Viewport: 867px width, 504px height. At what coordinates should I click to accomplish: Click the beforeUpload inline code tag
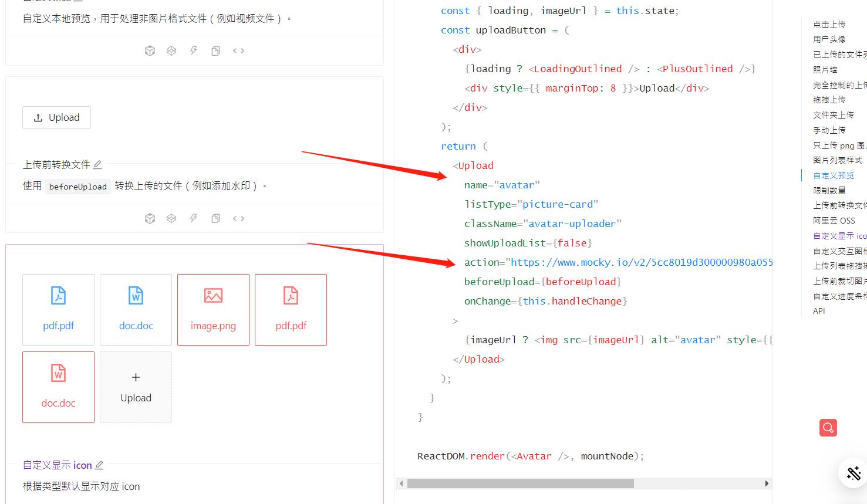click(x=78, y=187)
